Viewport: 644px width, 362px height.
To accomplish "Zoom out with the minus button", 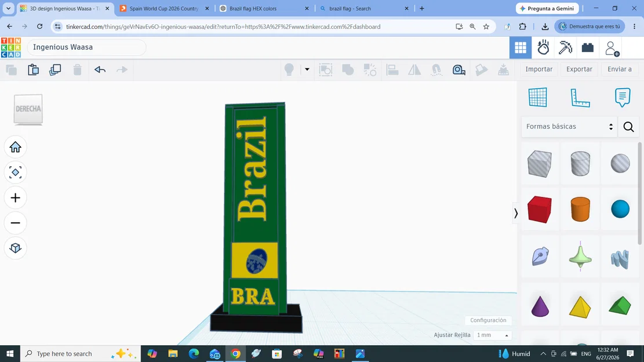I will point(15,223).
